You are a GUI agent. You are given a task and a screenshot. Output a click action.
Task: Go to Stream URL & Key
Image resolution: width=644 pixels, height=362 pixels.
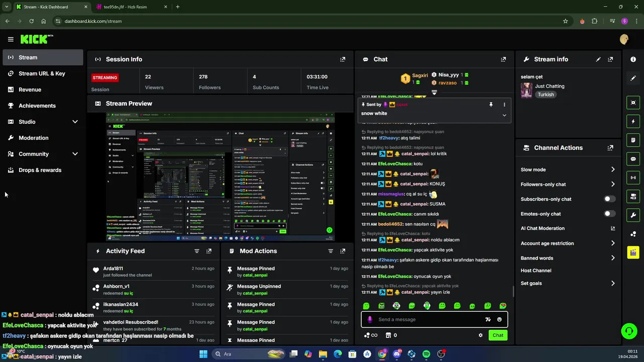click(x=43, y=73)
